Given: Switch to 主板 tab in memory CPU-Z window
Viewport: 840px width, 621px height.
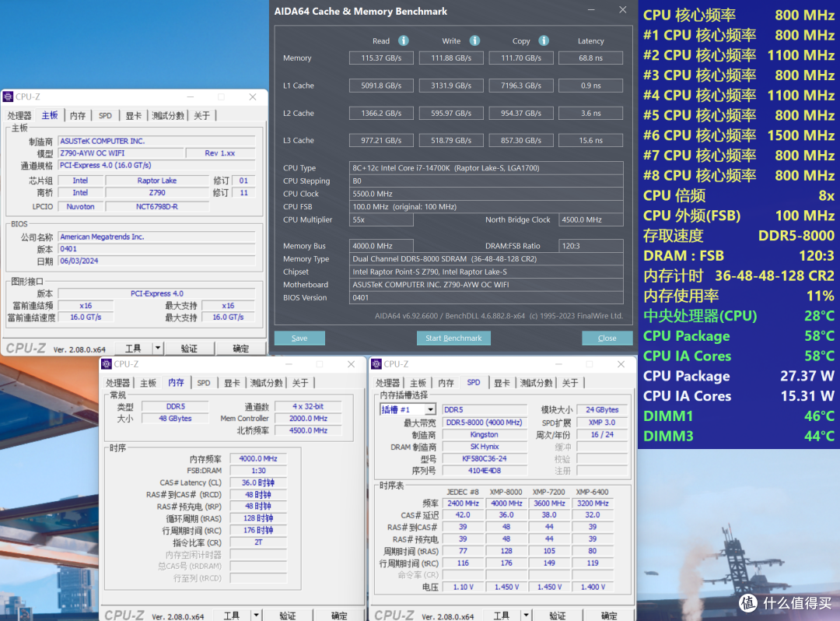Looking at the screenshot, I should coord(148,383).
